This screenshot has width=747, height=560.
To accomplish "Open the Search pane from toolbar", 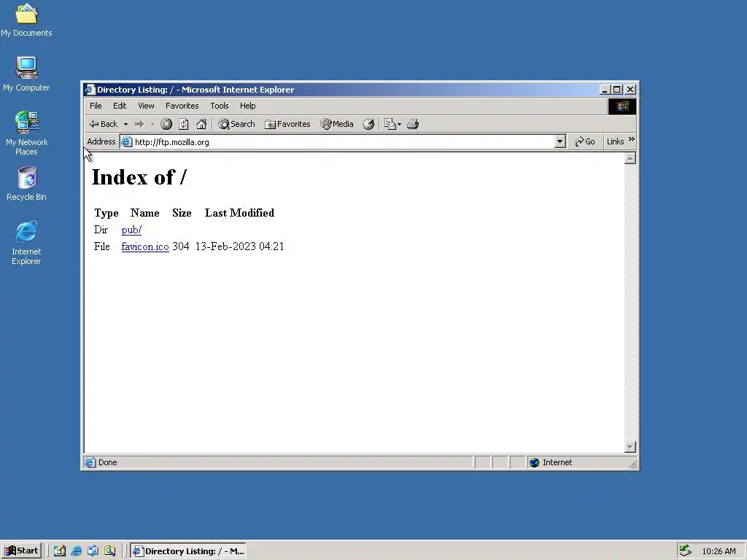I will coord(237,124).
